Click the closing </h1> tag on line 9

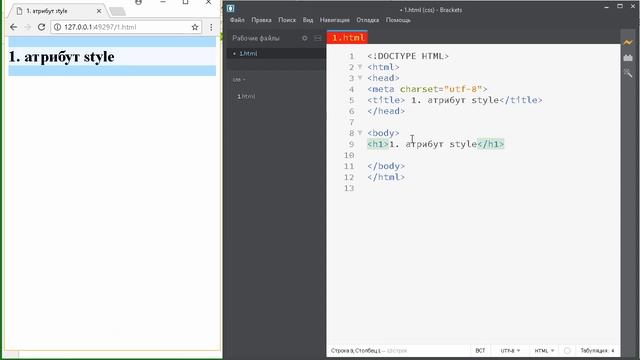491,144
